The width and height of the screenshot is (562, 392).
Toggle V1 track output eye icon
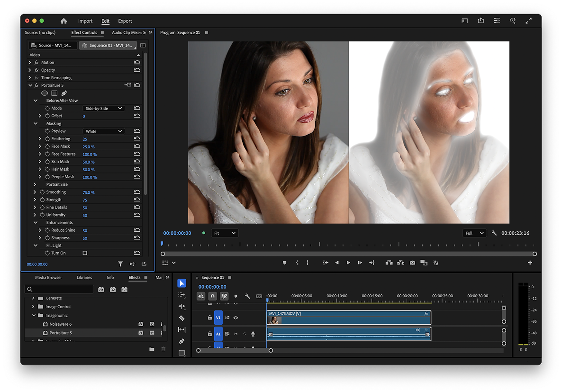(x=236, y=318)
